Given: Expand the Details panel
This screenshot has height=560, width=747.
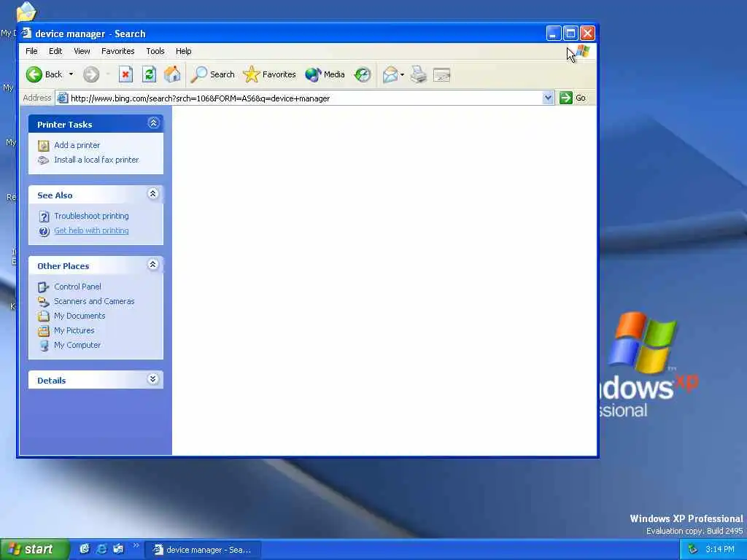Looking at the screenshot, I should [x=153, y=379].
